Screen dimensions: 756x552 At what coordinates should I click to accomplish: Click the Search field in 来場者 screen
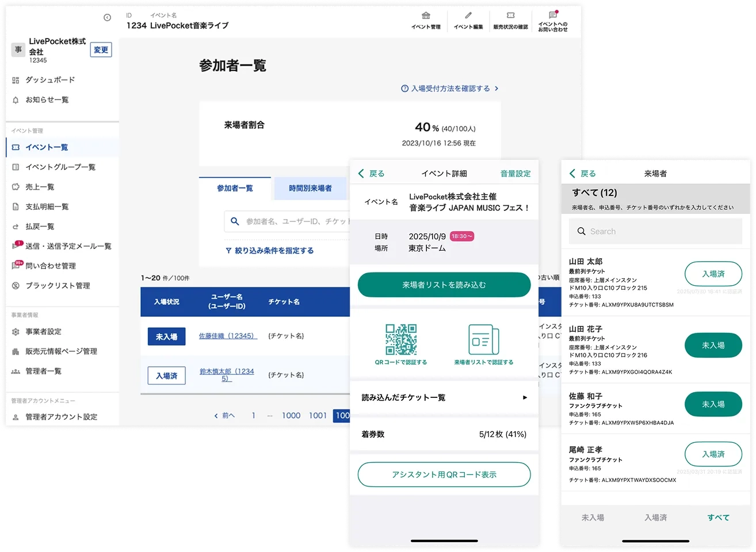pyautogui.click(x=655, y=231)
